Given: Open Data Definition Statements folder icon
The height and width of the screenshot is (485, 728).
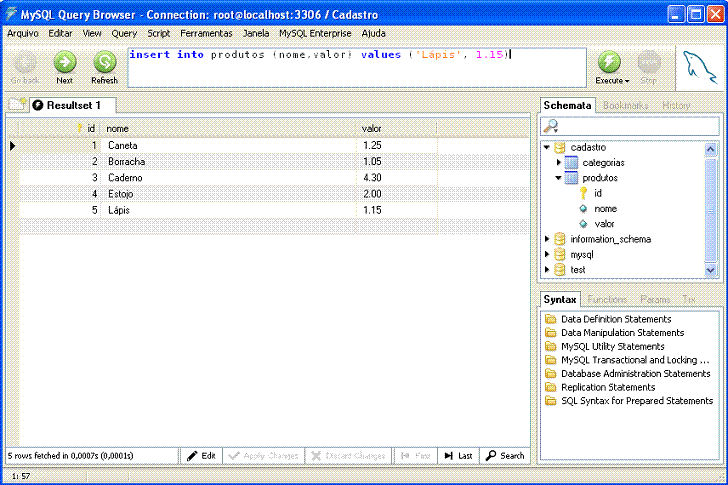Looking at the screenshot, I should point(551,319).
